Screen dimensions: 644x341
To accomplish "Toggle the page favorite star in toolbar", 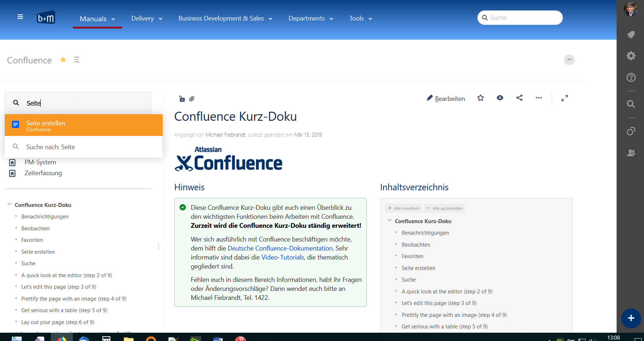I will (480, 98).
